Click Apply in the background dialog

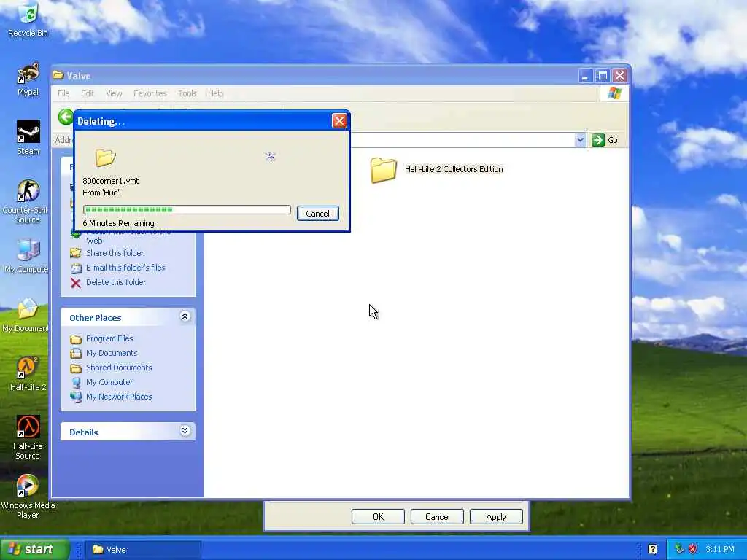pos(496,517)
